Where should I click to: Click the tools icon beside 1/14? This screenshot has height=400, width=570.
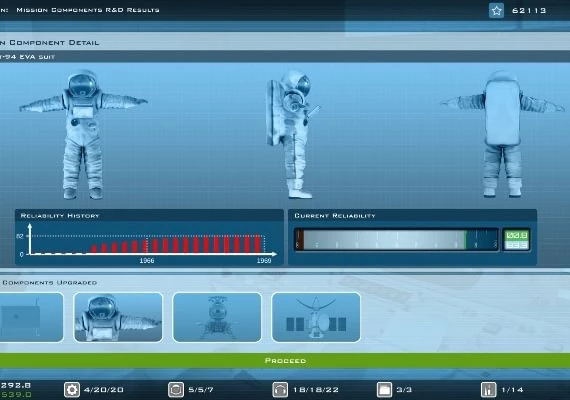pyautogui.click(x=488, y=389)
